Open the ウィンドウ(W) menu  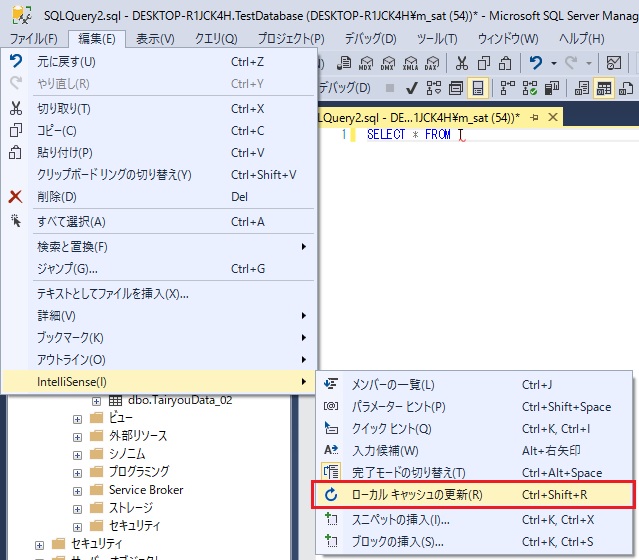508,39
